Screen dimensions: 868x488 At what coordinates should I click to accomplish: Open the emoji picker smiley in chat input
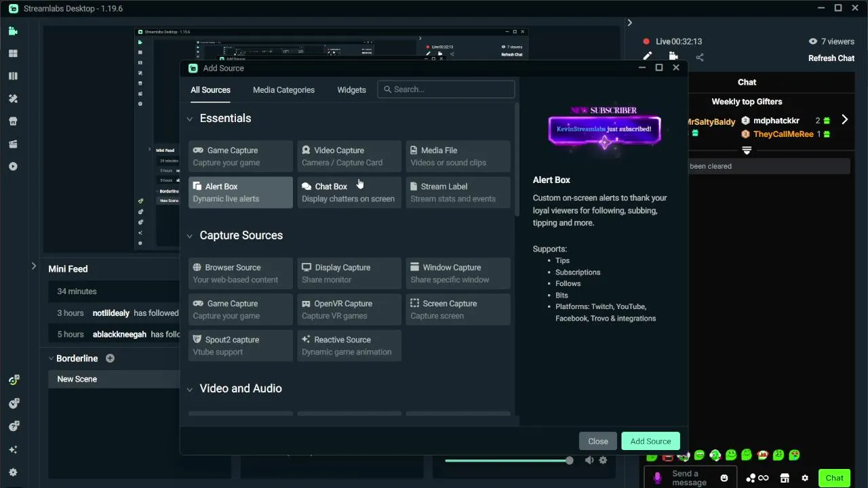(724, 478)
